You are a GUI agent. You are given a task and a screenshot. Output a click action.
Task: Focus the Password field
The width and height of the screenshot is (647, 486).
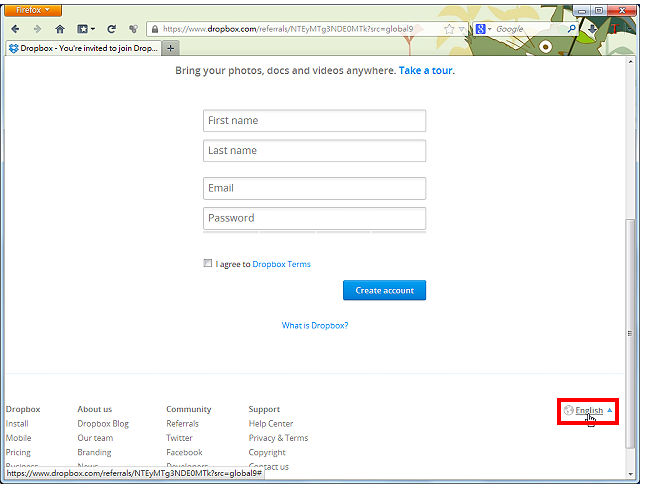pyautogui.click(x=314, y=218)
